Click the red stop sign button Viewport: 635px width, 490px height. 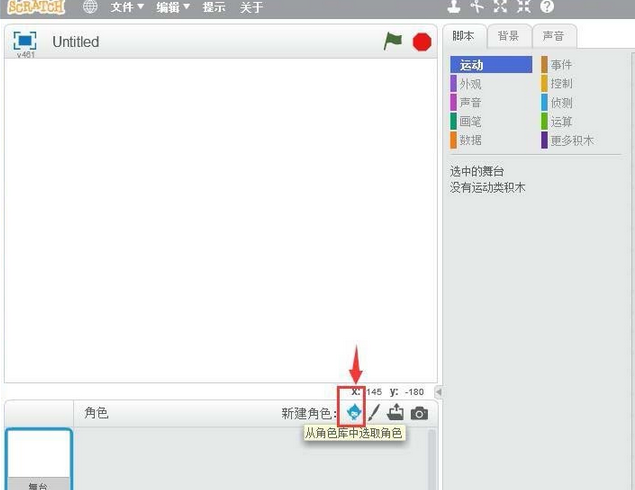(x=422, y=42)
